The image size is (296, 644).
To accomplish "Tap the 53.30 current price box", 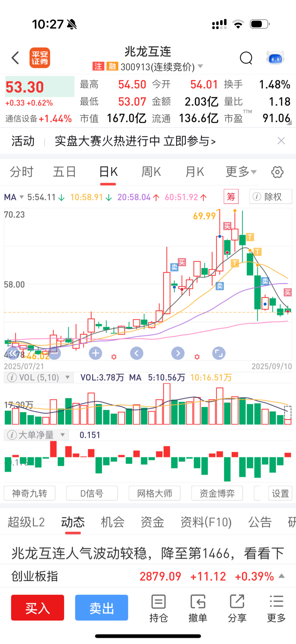I will pos(39,86).
